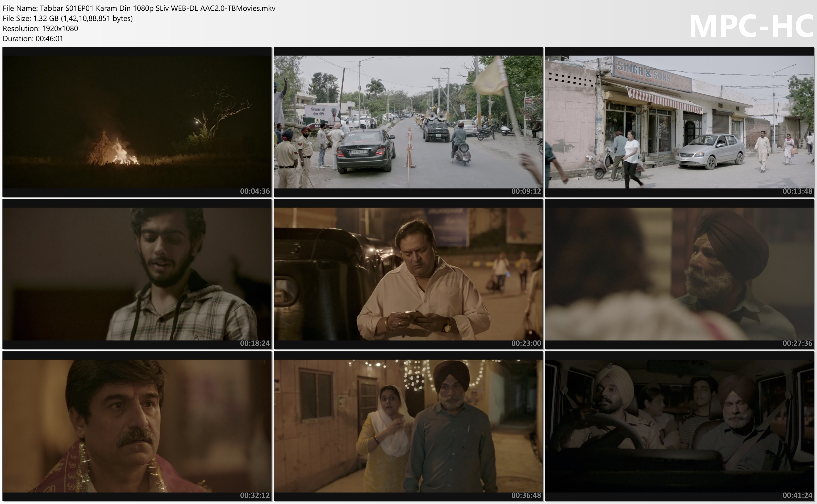
Task: Click the Resolution 1920x1080 line
Action: click(x=40, y=28)
